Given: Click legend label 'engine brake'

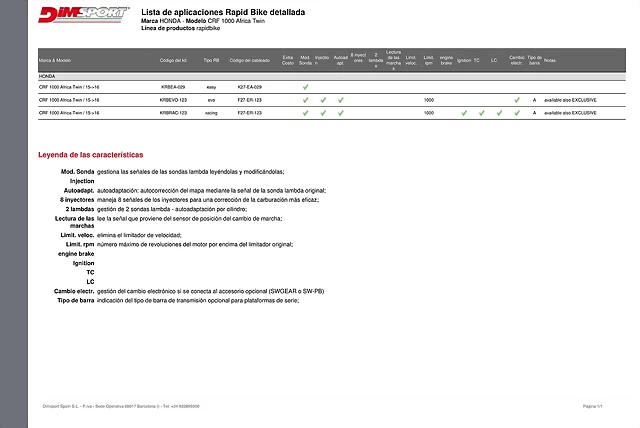Looking at the screenshot, I should click(x=76, y=254).
